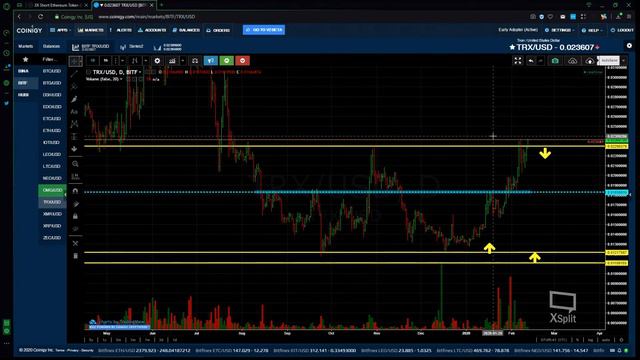The image size is (640, 360).
Task: Expand the time interval dropdown arrow
Action: coord(122,61)
